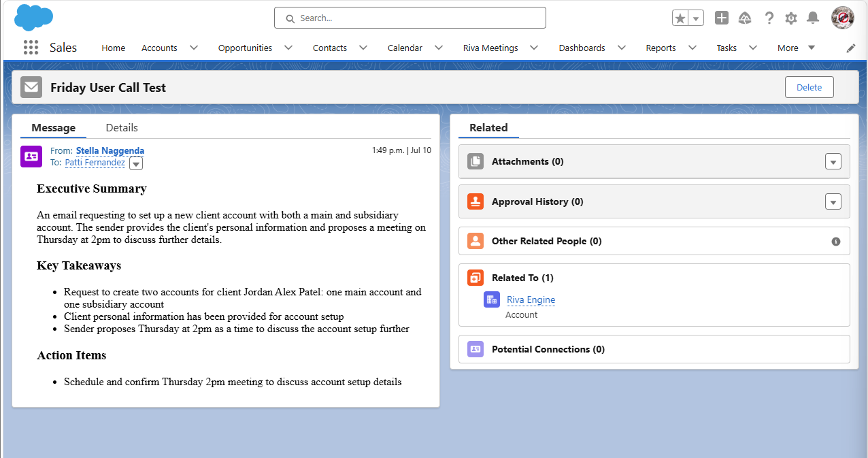Open Attachments (0) related list
The image size is (868, 458).
pyautogui.click(x=528, y=161)
